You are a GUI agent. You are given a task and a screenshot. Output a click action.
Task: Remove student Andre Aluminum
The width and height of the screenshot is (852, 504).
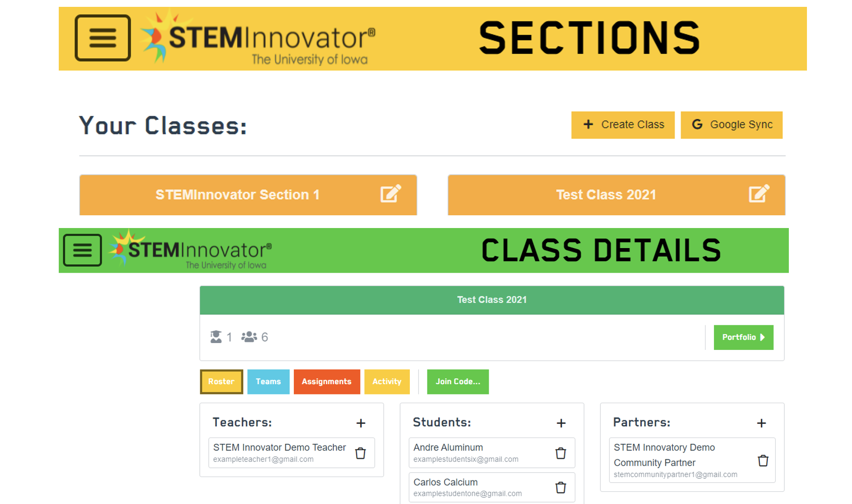pyautogui.click(x=561, y=453)
